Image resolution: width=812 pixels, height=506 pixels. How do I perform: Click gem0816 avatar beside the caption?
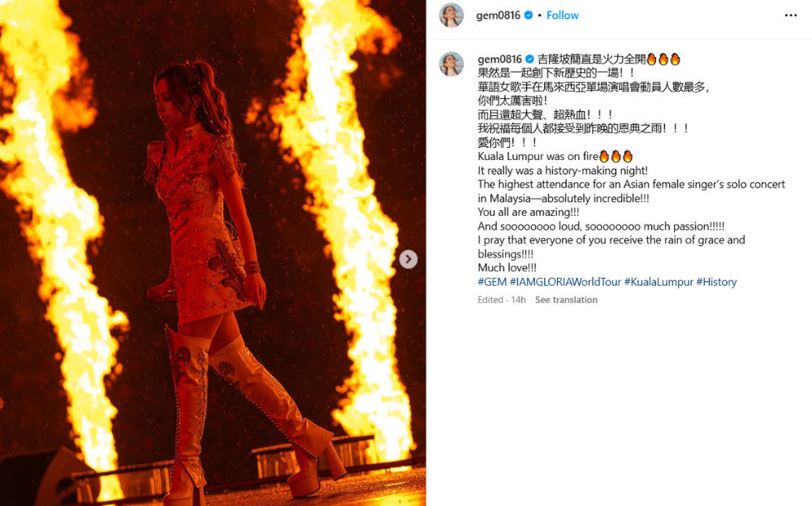point(451,64)
